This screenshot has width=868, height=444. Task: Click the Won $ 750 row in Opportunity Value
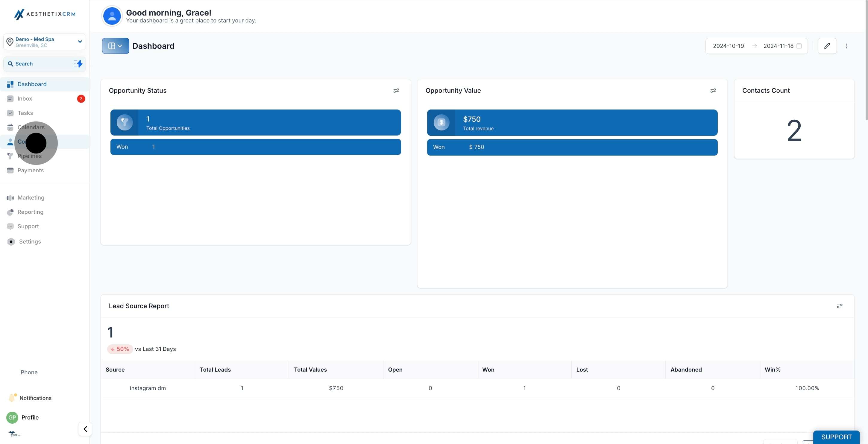click(572, 148)
